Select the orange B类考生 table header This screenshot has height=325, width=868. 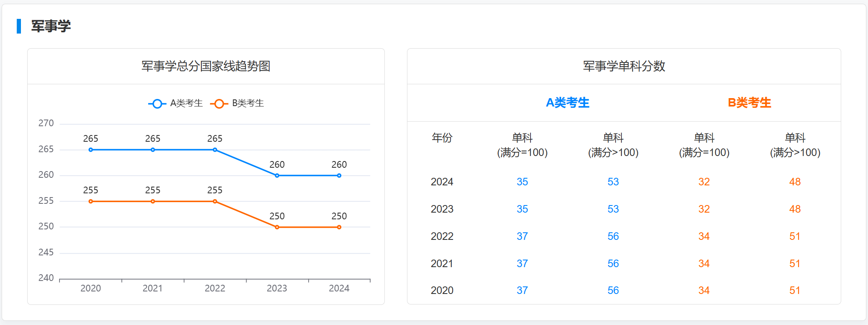click(x=749, y=103)
